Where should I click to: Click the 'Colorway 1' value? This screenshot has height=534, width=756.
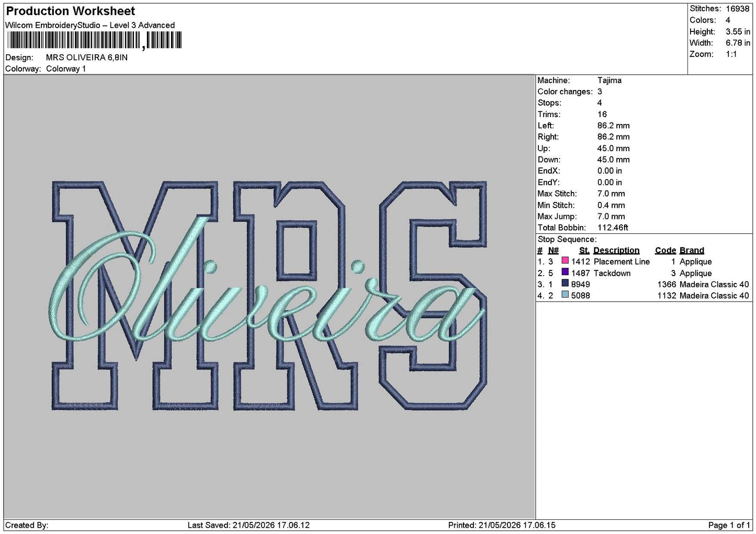point(66,69)
